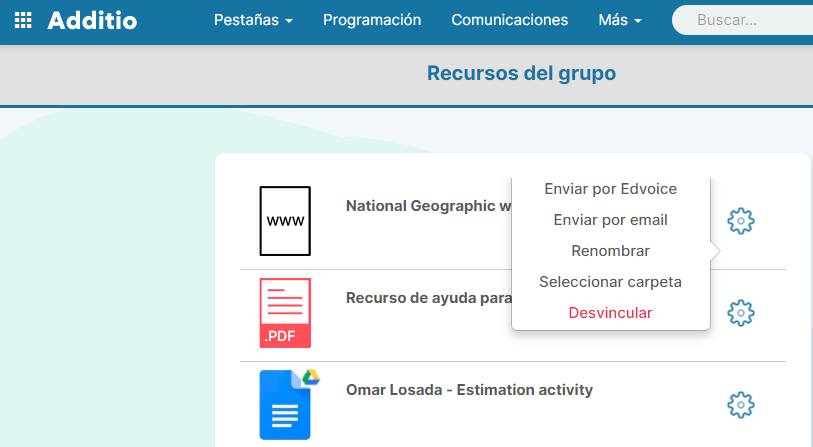Choose Enviar por email from the menu
This screenshot has height=447, width=813.
(610, 220)
